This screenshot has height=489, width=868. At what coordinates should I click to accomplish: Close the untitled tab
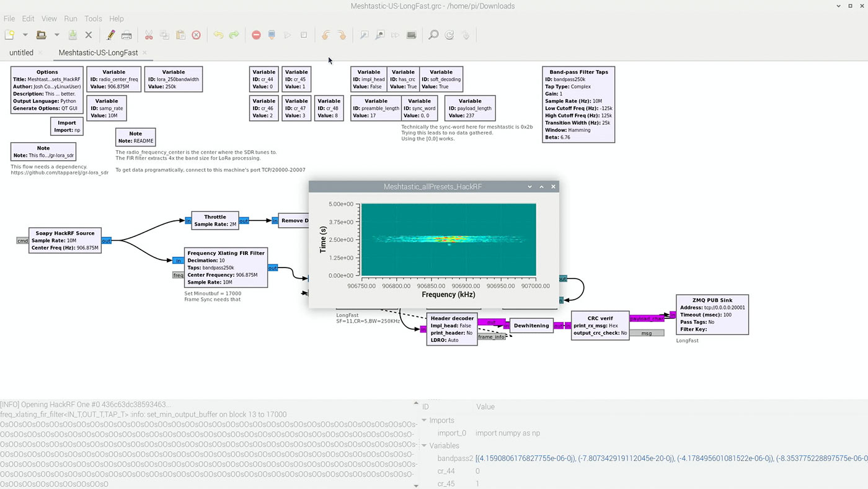click(40, 53)
